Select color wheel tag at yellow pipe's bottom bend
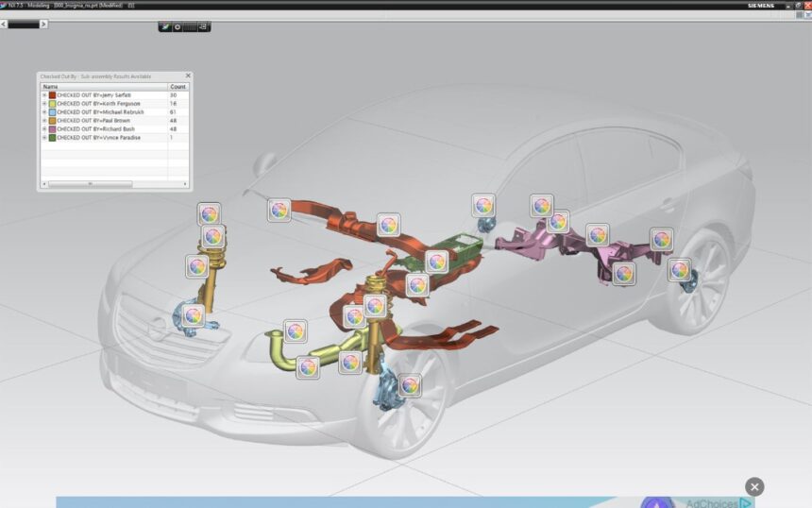The image size is (812, 508). click(x=308, y=367)
